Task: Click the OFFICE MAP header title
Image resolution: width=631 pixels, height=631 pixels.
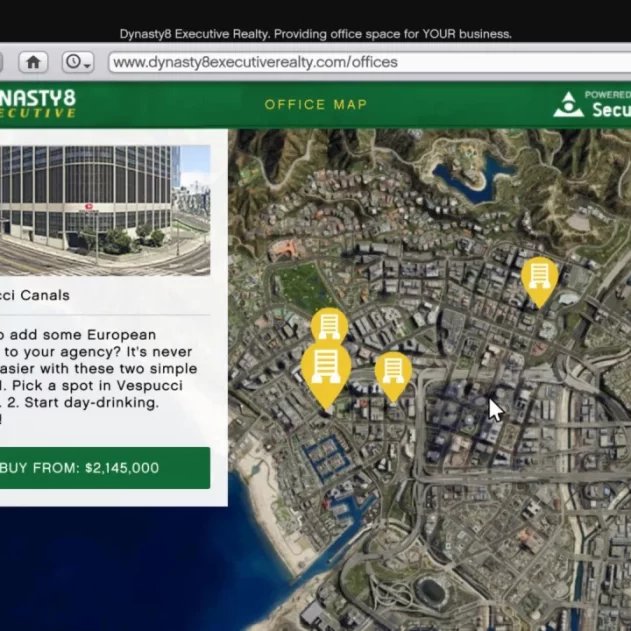Action: pyautogui.click(x=316, y=105)
